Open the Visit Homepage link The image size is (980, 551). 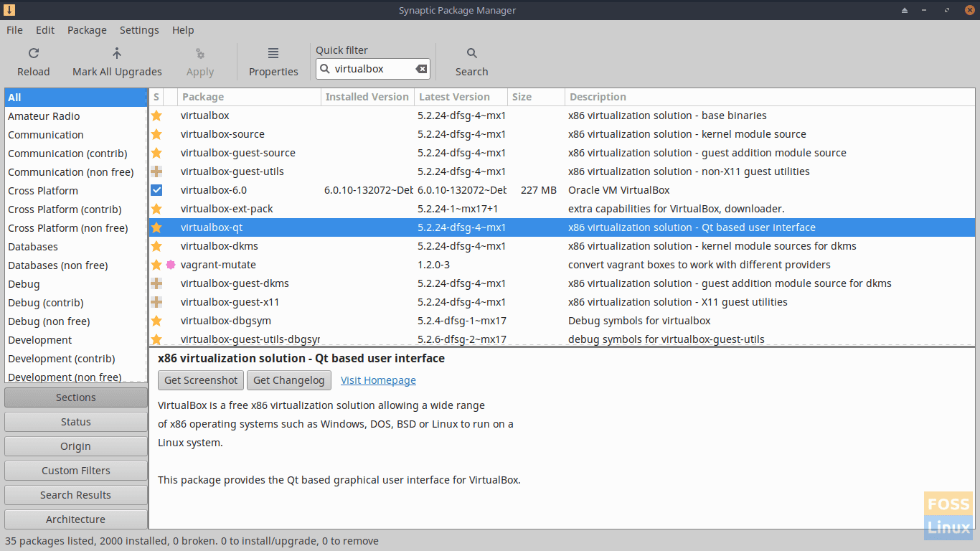tap(378, 380)
